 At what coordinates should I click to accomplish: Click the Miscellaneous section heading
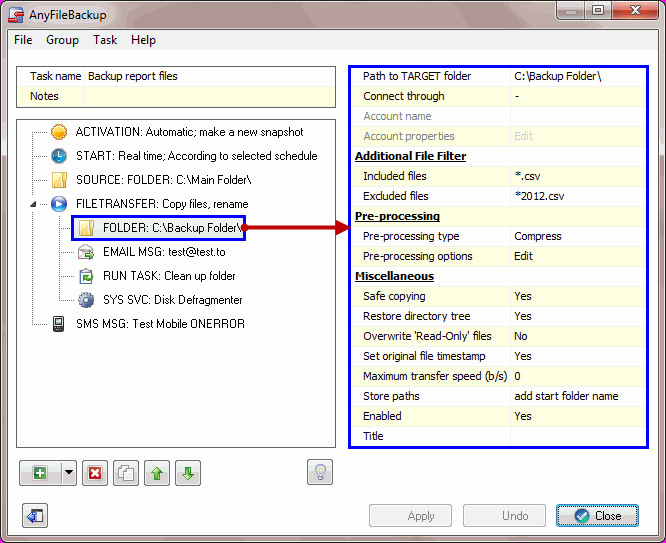[394, 276]
